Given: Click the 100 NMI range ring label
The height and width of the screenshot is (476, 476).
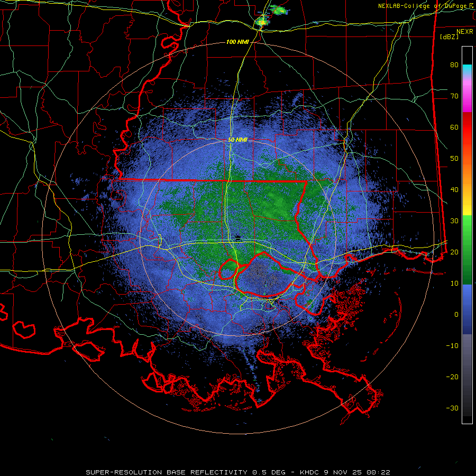Looking at the screenshot, I should 237,42.
